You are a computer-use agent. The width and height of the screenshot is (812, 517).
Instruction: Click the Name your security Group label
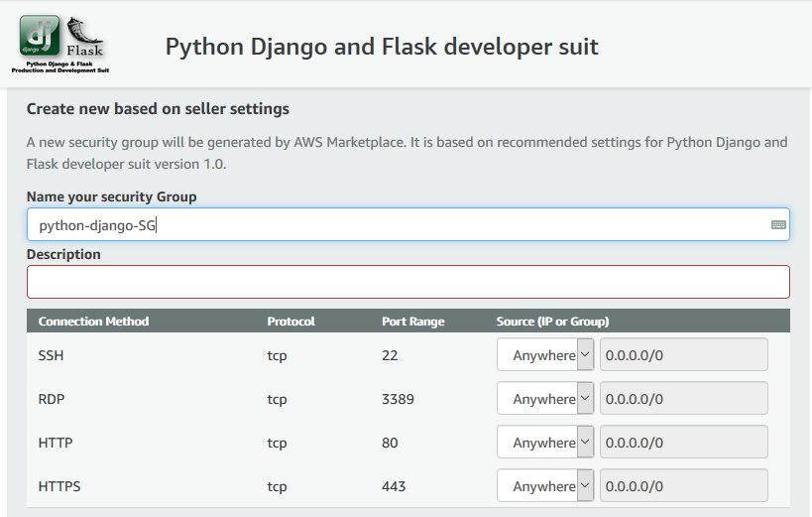pos(112,197)
